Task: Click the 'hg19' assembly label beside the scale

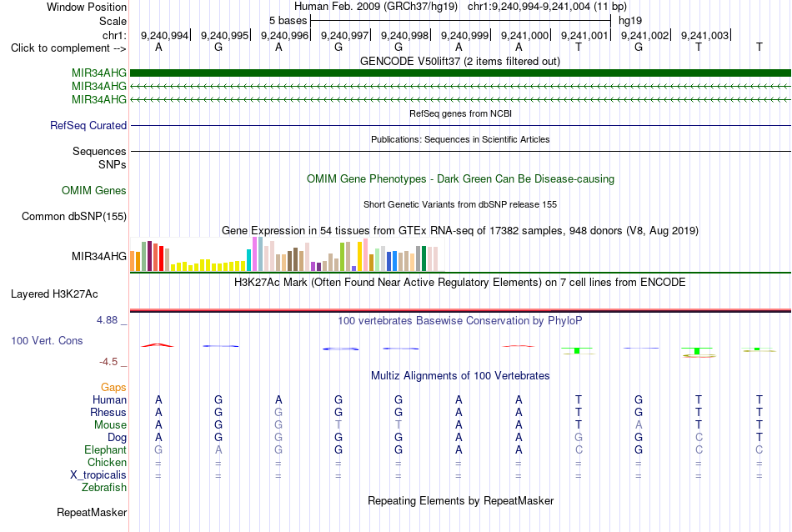Action: click(x=630, y=21)
